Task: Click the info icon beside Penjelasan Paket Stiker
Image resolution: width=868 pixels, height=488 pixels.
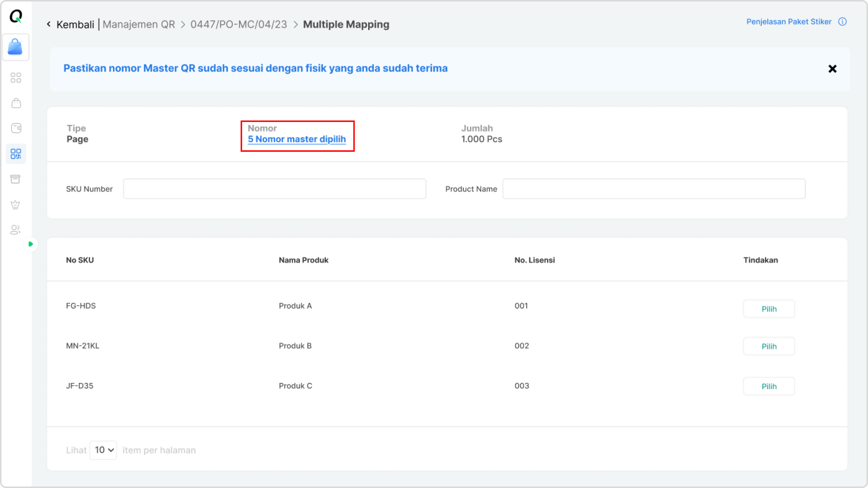Action: (x=842, y=22)
